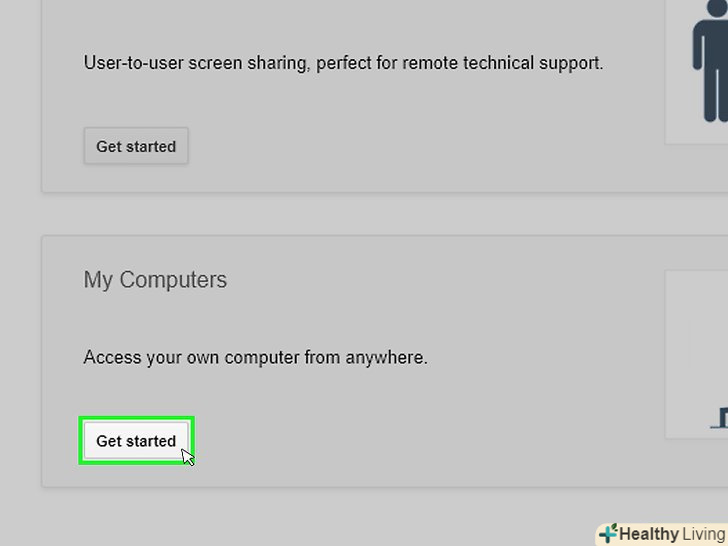Click the Healthy Living green cross logo
Image resolution: width=728 pixels, height=546 pixels.
pos(608,533)
